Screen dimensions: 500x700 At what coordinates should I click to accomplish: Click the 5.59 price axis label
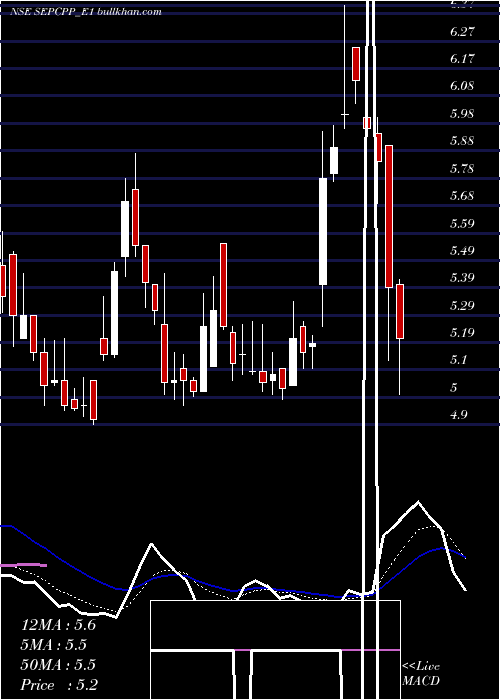pyautogui.click(x=462, y=223)
